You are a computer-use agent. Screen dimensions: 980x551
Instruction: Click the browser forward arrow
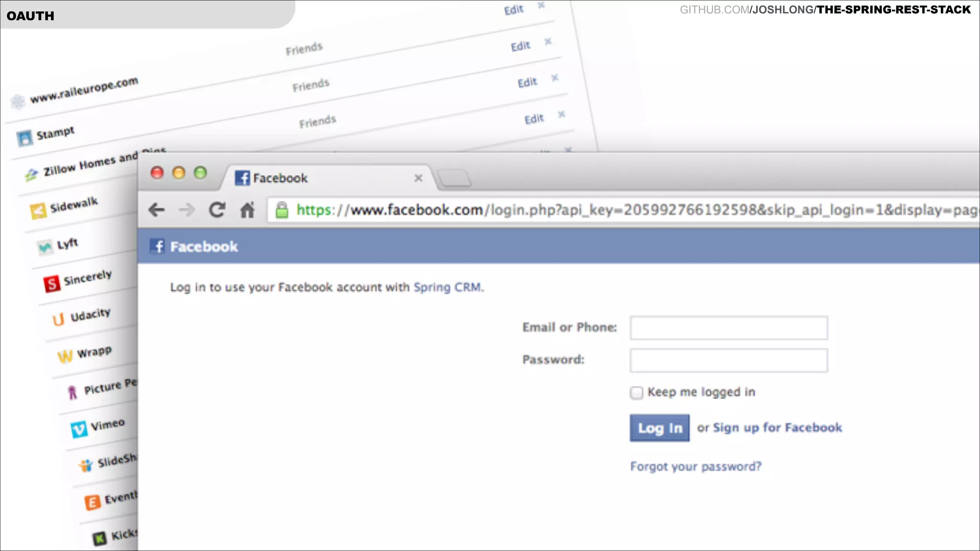click(187, 209)
